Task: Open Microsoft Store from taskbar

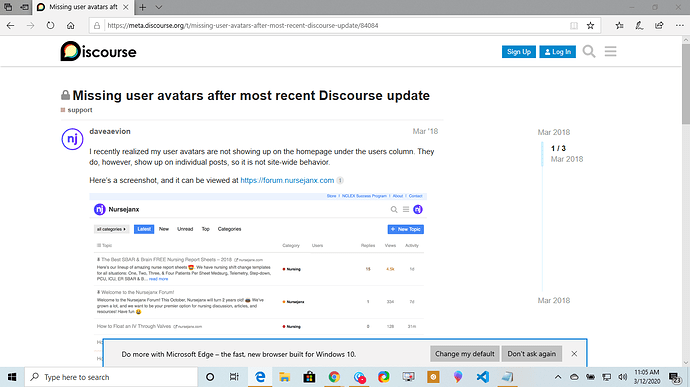Action: (x=309, y=377)
